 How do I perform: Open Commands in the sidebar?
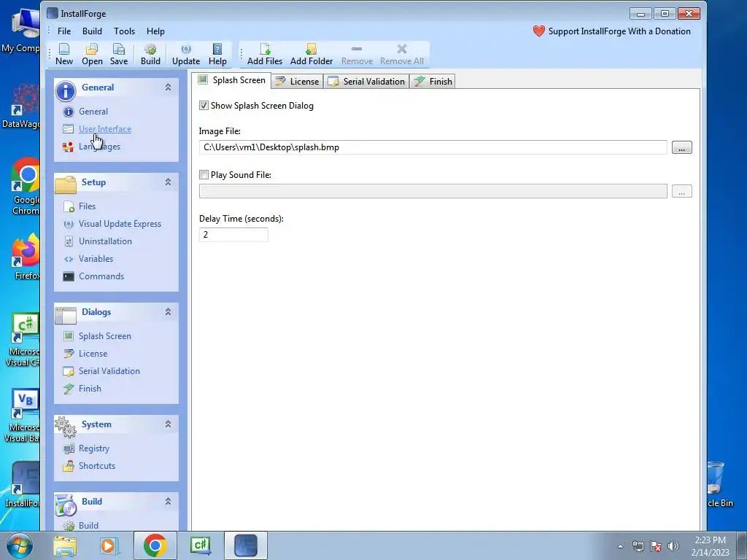[x=101, y=276]
